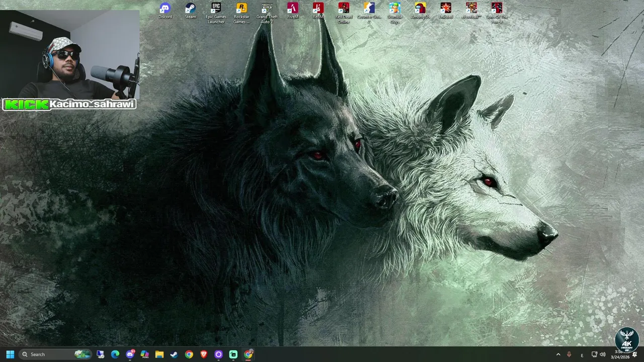Expand the hidden system tray icons

558,354
